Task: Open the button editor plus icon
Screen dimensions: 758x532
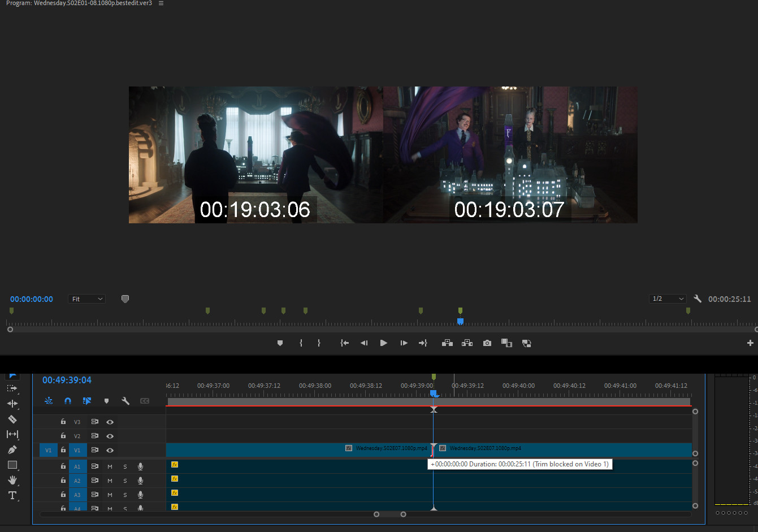Action: [750, 343]
